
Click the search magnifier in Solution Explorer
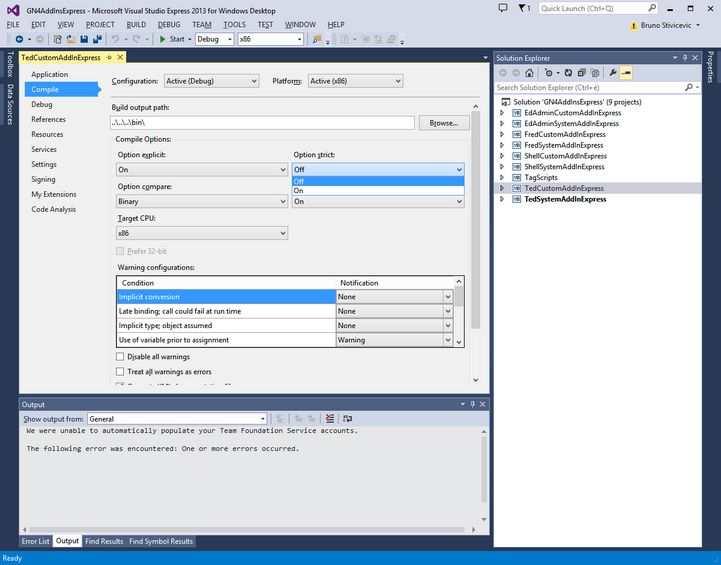coord(689,87)
